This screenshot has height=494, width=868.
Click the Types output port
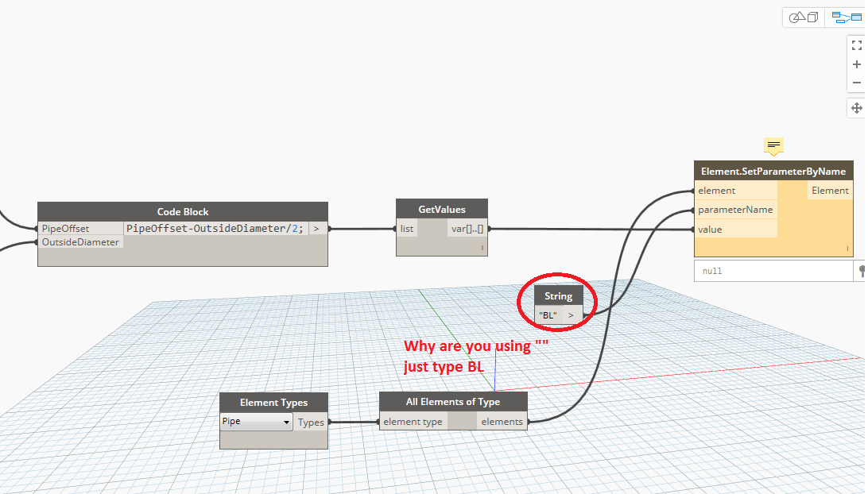pyautogui.click(x=311, y=422)
